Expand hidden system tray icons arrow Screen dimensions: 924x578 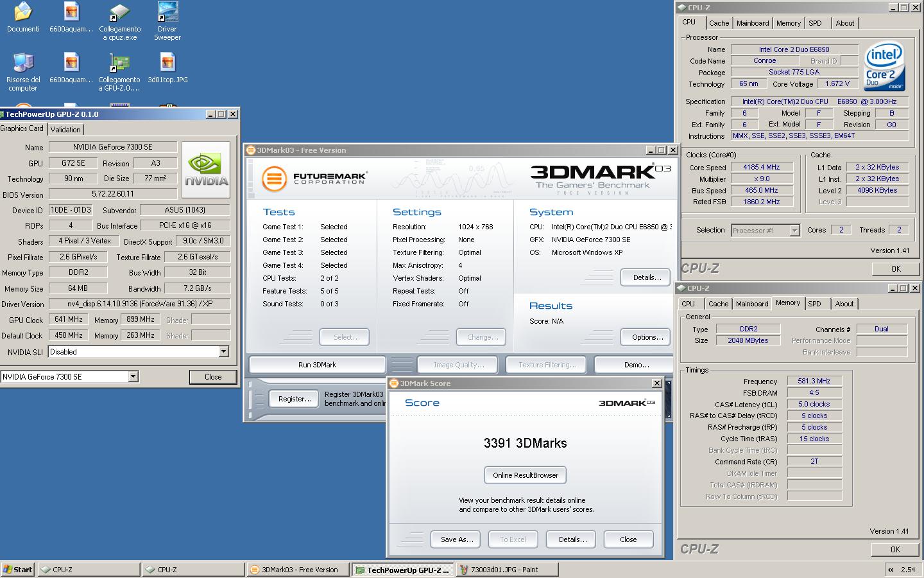point(891,570)
